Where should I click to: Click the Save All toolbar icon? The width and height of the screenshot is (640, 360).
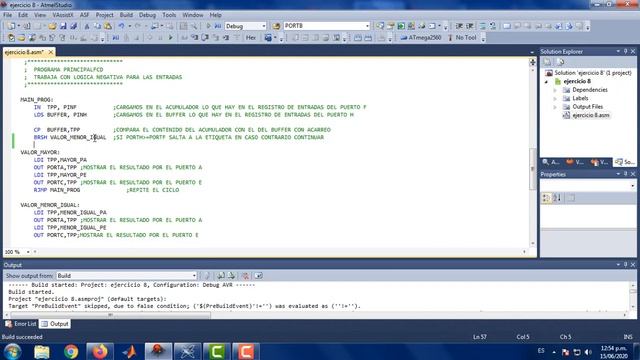[74, 26]
